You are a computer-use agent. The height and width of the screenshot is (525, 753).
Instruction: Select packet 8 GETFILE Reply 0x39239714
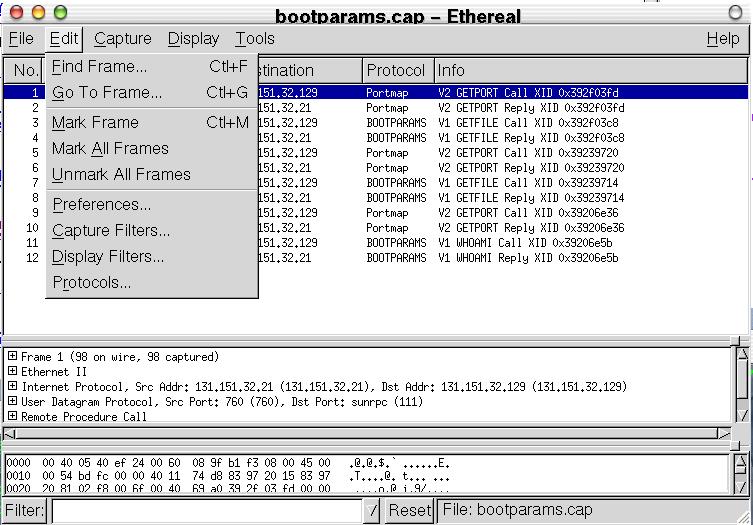tap(376, 197)
